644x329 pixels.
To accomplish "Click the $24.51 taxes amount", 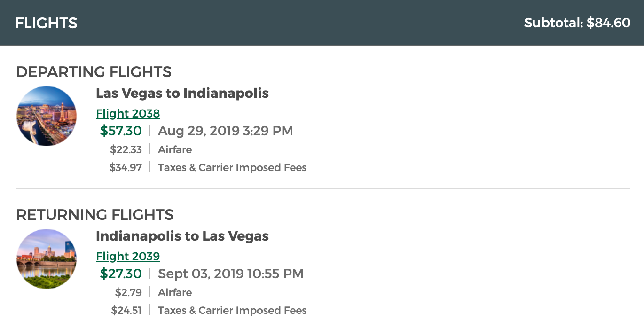I will pyautogui.click(x=126, y=311).
